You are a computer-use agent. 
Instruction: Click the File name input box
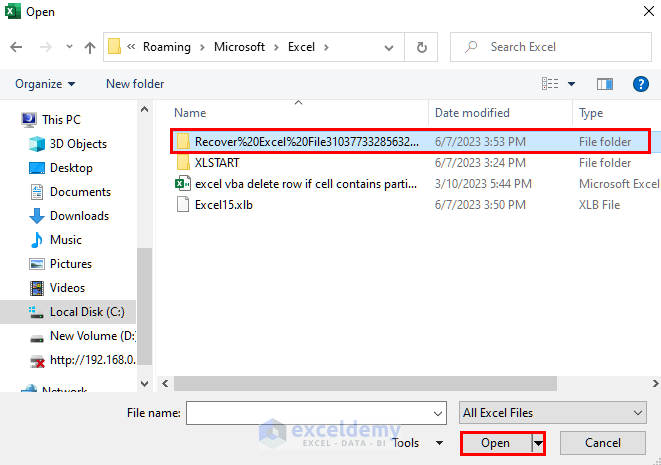coord(316,413)
